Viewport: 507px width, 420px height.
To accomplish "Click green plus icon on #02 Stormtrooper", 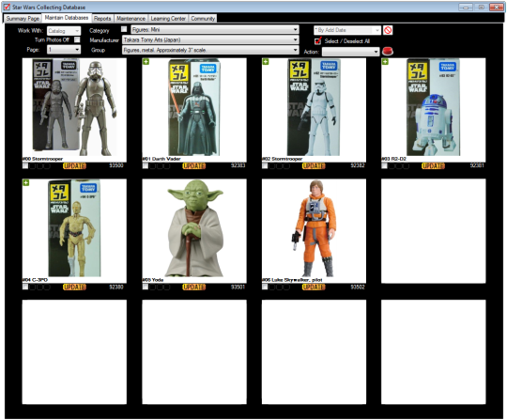I will pyautogui.click(x=266, y=61).
